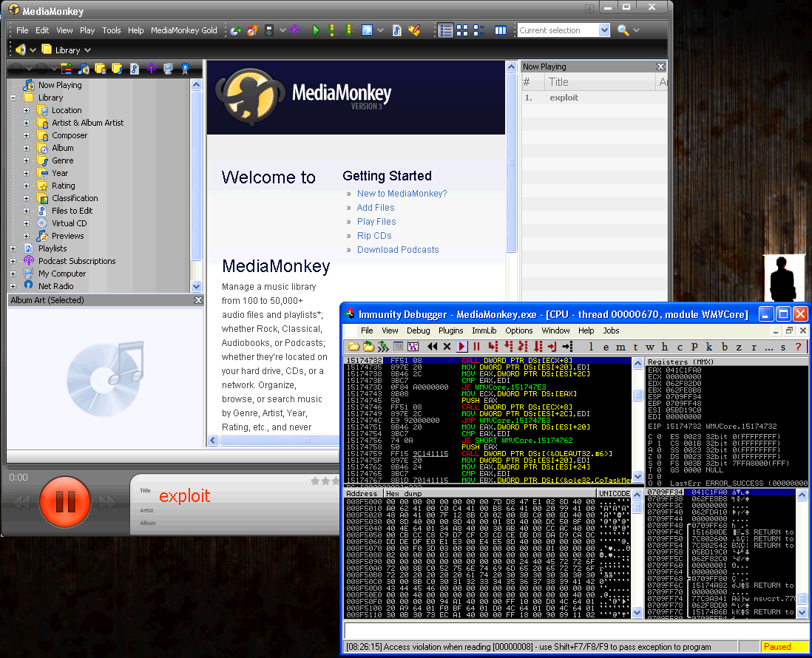Viewport: 812px width, 658px height.
Task: Click the Pause execution icon in Immunity Debugger
Action: 476,346
